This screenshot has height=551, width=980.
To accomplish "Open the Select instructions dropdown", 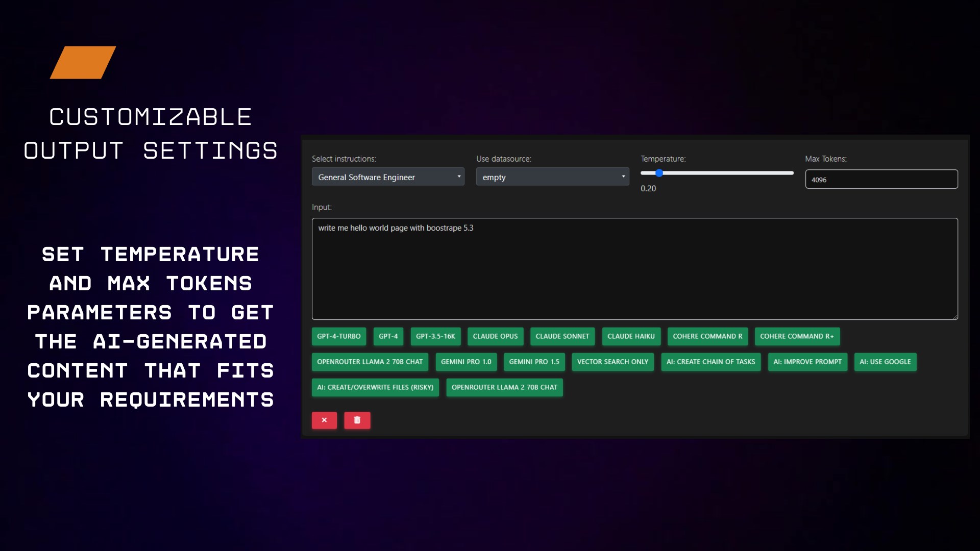I will click(388, 177).
